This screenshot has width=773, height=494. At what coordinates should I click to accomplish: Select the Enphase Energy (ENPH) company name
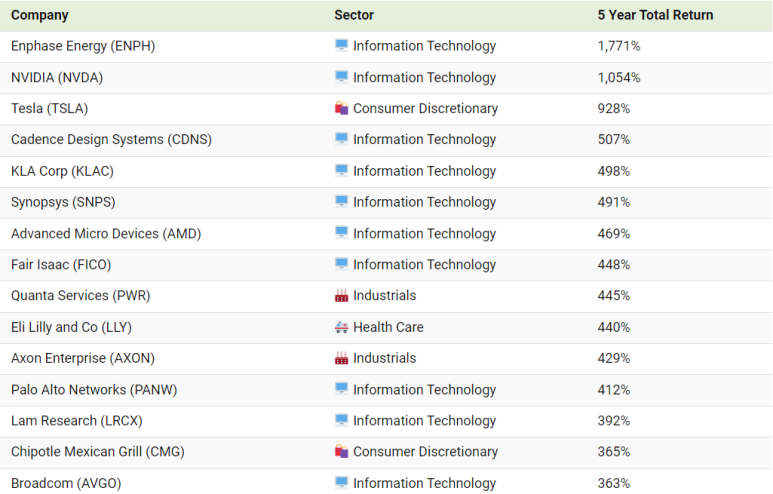[83, 46]
